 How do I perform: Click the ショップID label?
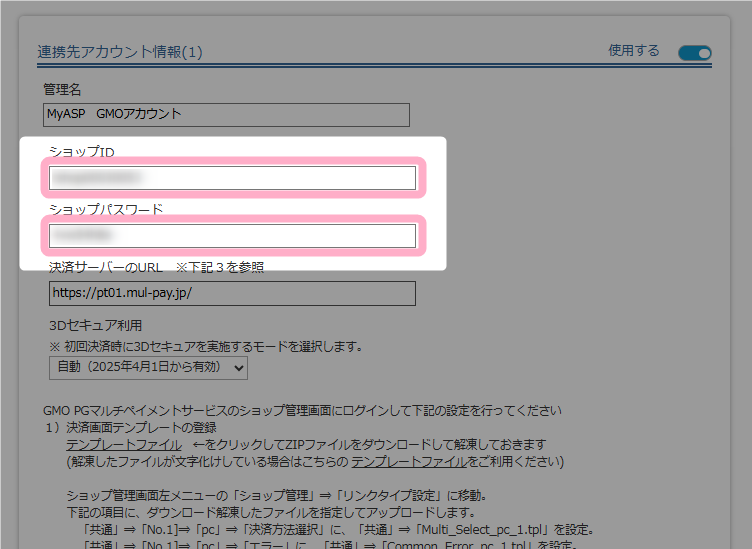82,152
